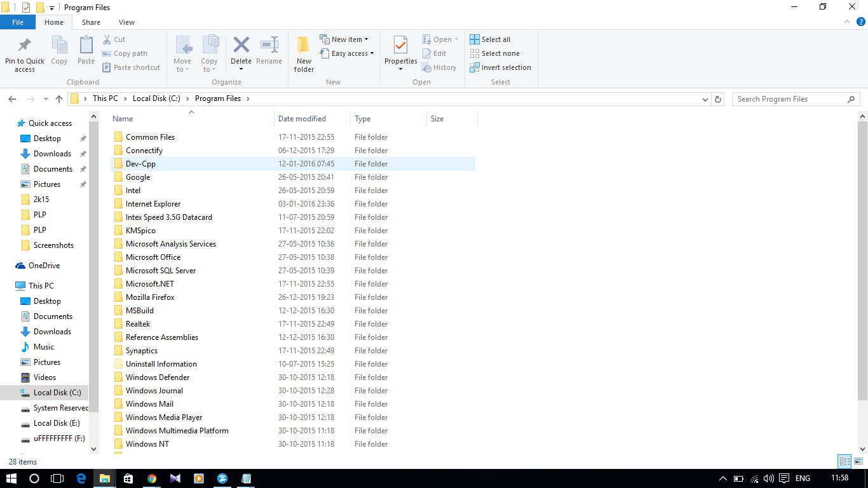
Task: Click Select none
Action: tap(494, 53)
